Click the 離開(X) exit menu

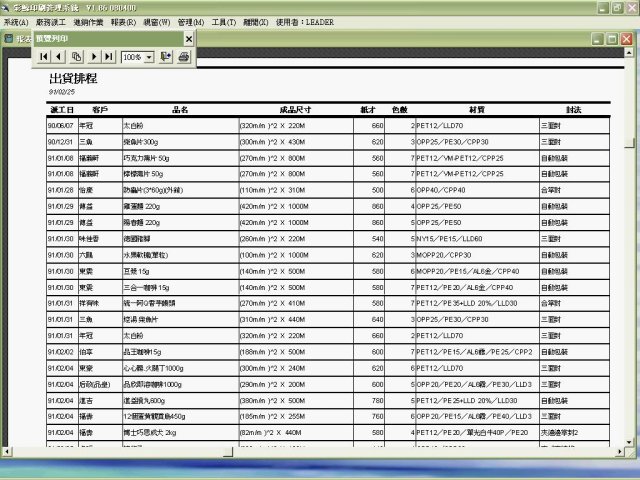coord(258,21)
